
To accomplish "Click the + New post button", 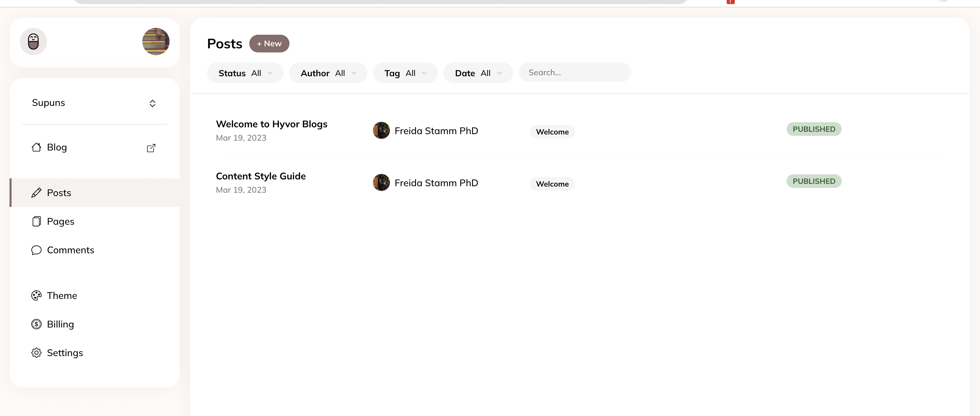I will tap(269, 44).
